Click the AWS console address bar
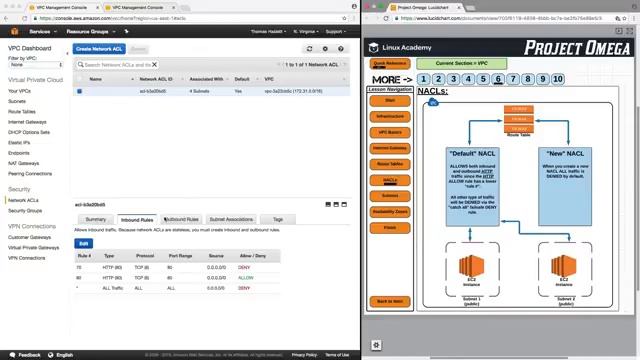Image resolution: width=640 pixels, height=360 pixels. click(x=188, y=18)
